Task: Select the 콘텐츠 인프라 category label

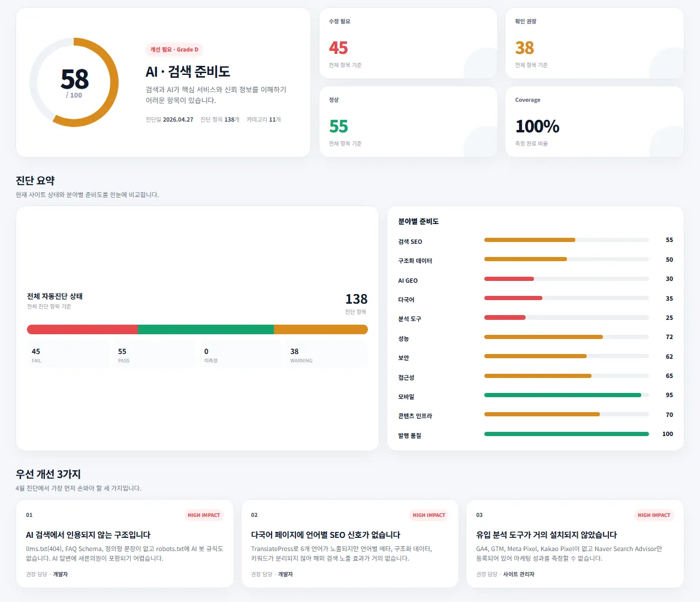Action: tap(415, 416)
